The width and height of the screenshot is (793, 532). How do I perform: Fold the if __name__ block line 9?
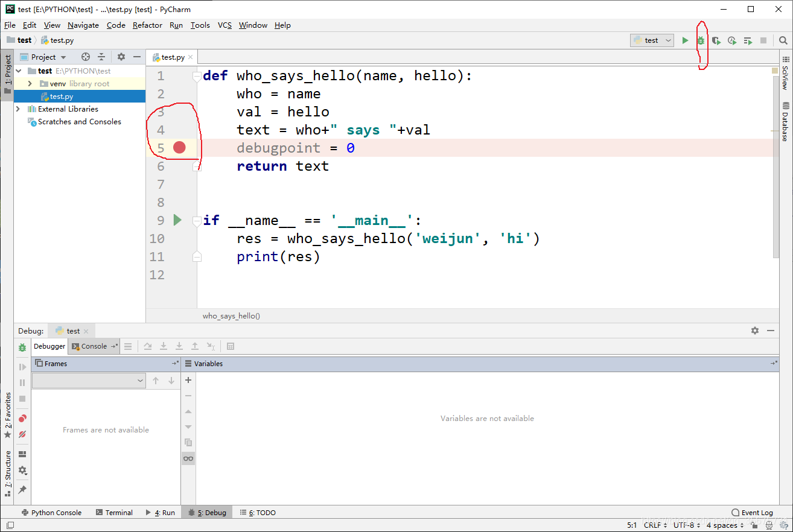[x=197, y=221]
